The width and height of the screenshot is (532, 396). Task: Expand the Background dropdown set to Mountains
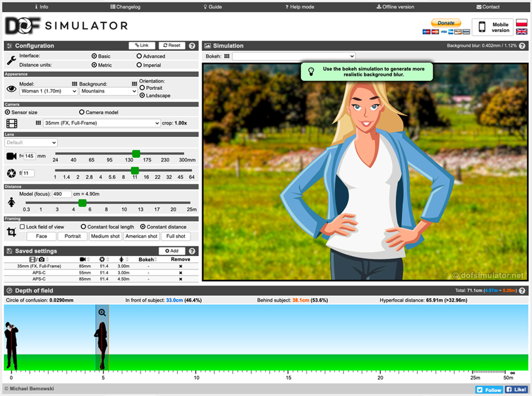[108, 91]
